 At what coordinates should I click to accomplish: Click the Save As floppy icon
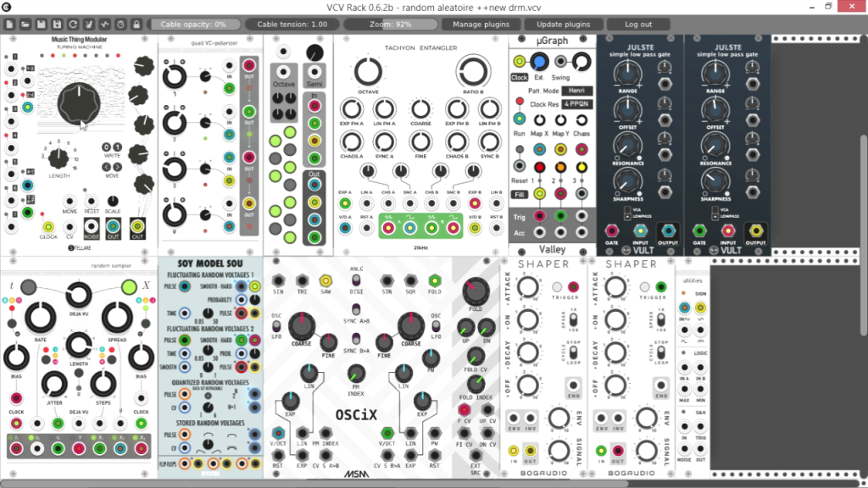coord(57,25)
